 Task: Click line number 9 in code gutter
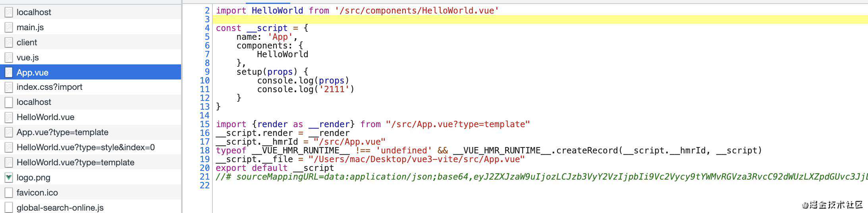coord(207,72)
